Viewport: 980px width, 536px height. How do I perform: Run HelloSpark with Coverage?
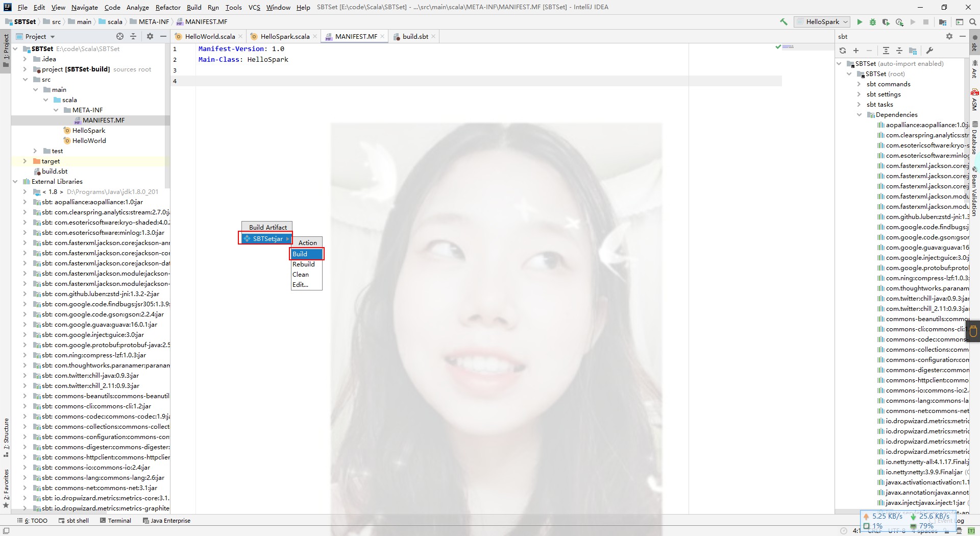[x=886, y=22]
